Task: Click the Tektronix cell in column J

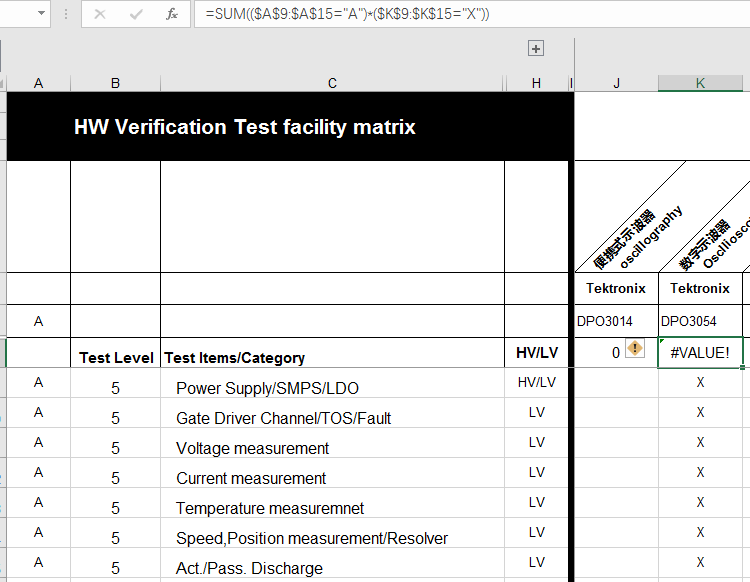Action: click(616, 288)
